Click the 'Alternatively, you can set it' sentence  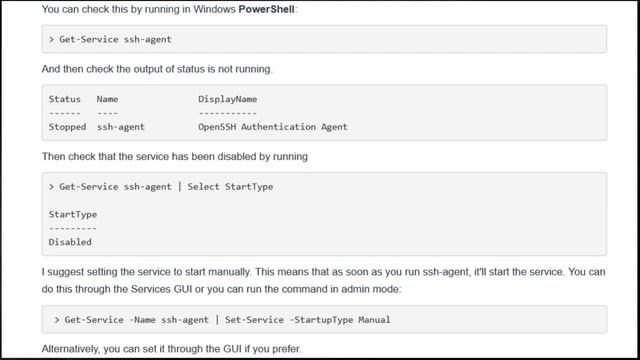click(171, 349)
